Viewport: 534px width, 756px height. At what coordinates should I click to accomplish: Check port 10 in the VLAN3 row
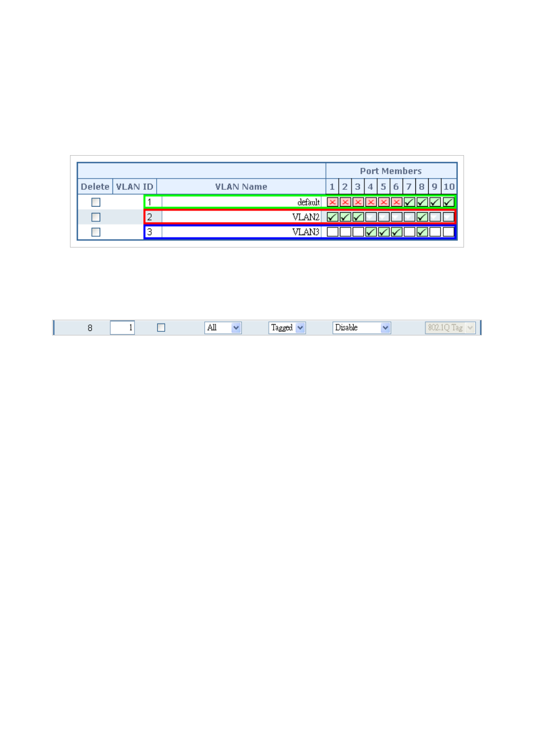click(x=448, y=232)
